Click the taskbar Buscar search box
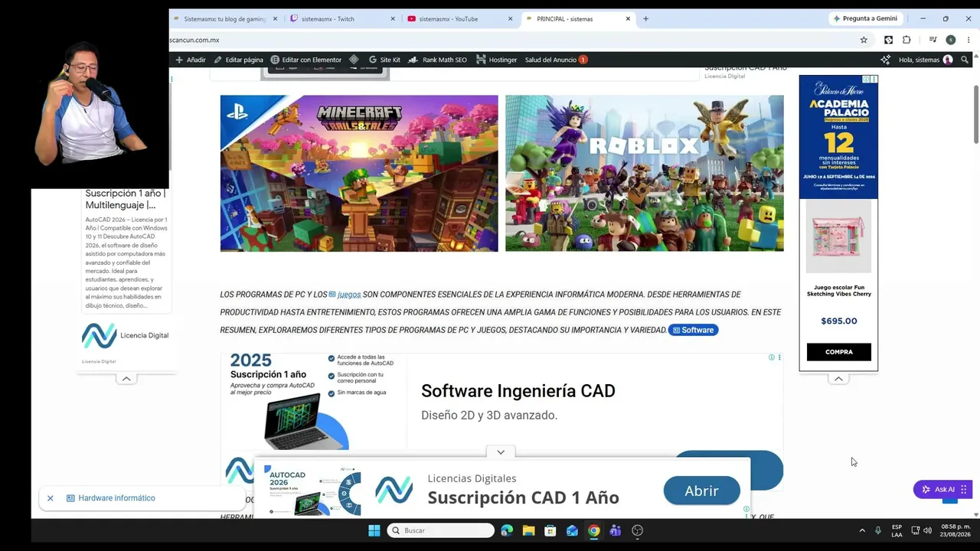 pyautogui.click(x=441, y=530)
